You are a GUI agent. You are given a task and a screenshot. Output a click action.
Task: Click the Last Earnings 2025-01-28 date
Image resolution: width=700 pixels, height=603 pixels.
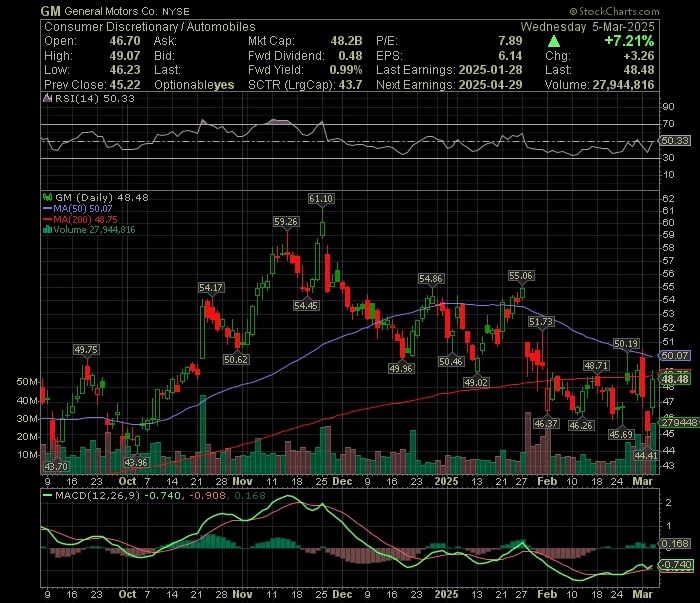pos(491,70)
